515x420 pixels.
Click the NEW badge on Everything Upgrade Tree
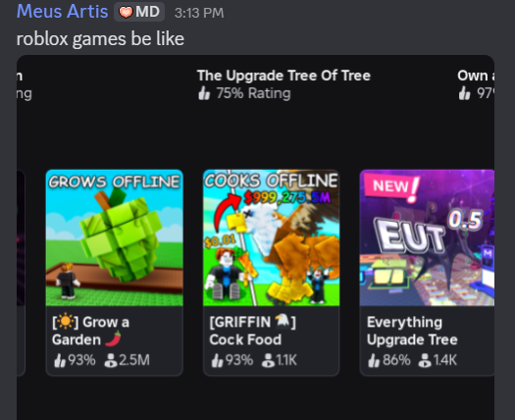[391, 188]
